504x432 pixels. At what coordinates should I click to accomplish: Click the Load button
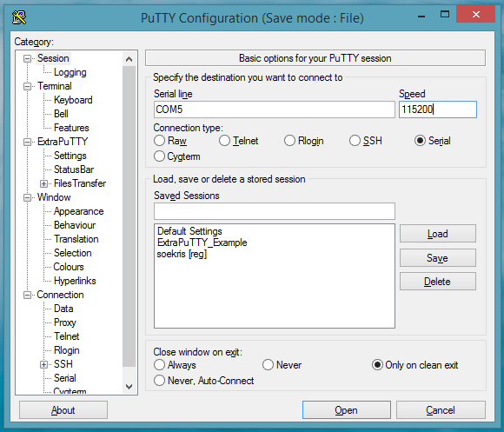[x=438, y=234]
